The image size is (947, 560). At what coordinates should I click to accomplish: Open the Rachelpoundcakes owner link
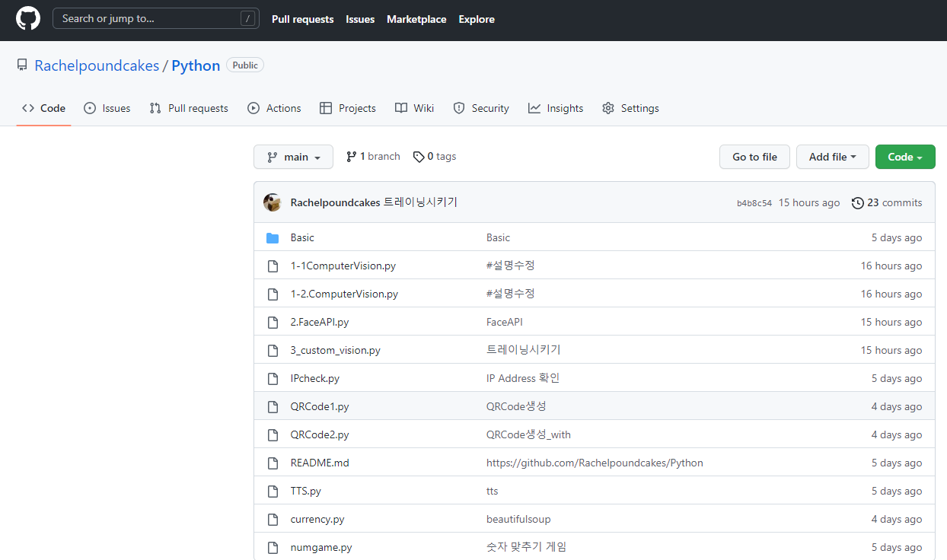pos(97,65)
